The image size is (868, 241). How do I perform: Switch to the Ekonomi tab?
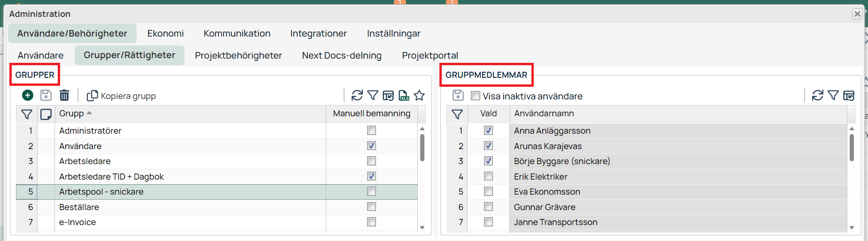tap(165, 34)
